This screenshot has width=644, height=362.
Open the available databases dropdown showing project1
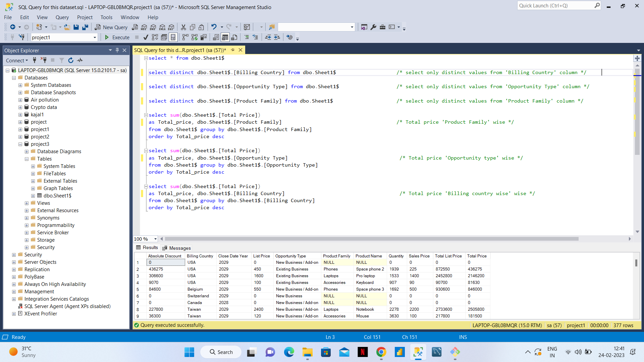pyautogui.click(x=94, y=37)
